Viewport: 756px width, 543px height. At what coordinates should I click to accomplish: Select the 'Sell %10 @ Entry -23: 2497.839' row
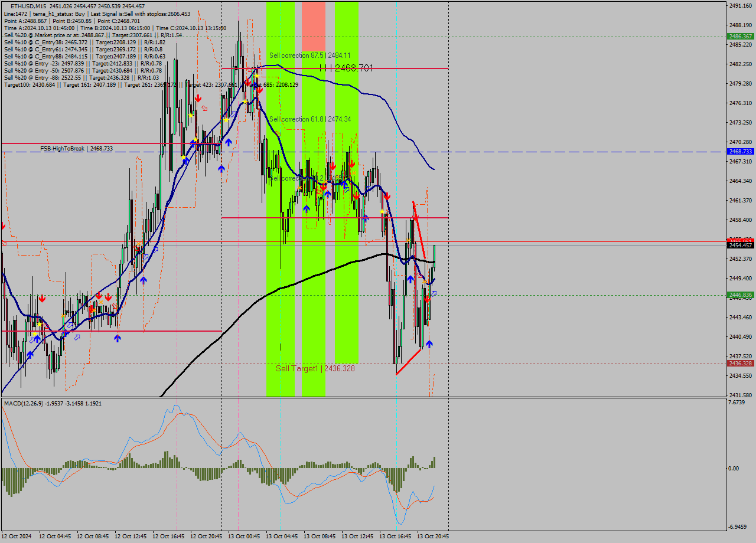[x=83, y=63]
